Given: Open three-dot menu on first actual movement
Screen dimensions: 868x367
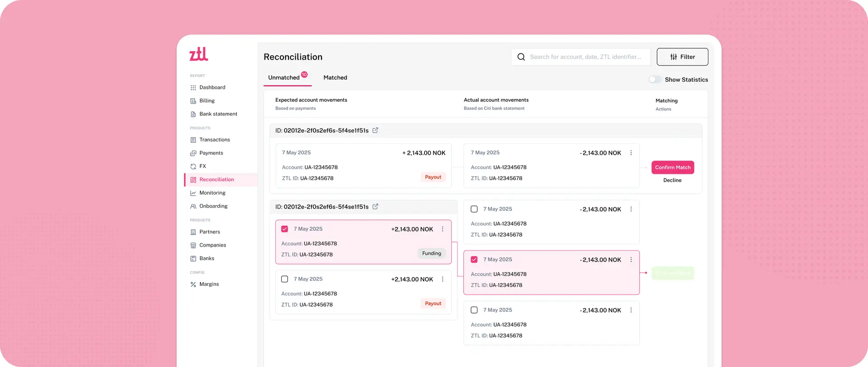Looking at the screenshot, I should (x=631, y=153).
